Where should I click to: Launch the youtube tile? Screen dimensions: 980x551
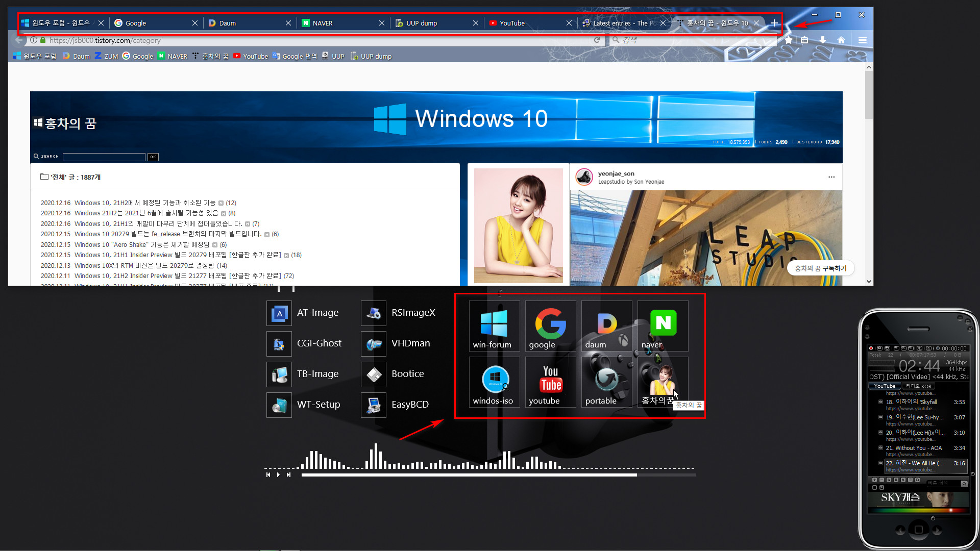tap(550, 382)
